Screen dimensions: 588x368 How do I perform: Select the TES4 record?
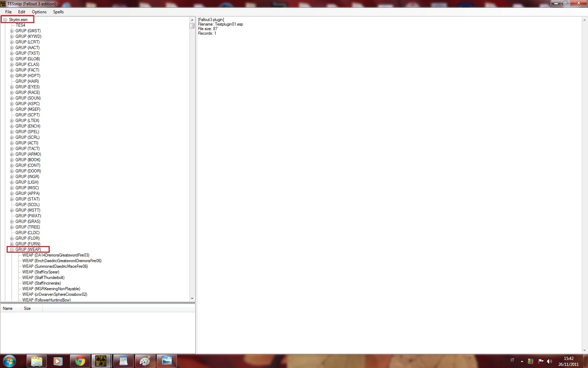[x=20, y=25]
